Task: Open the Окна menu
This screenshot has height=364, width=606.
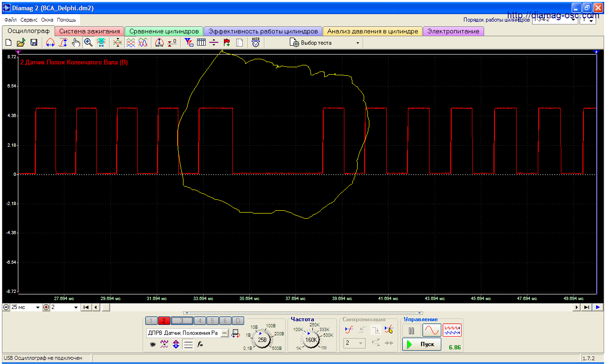Action: coord(47,20)
